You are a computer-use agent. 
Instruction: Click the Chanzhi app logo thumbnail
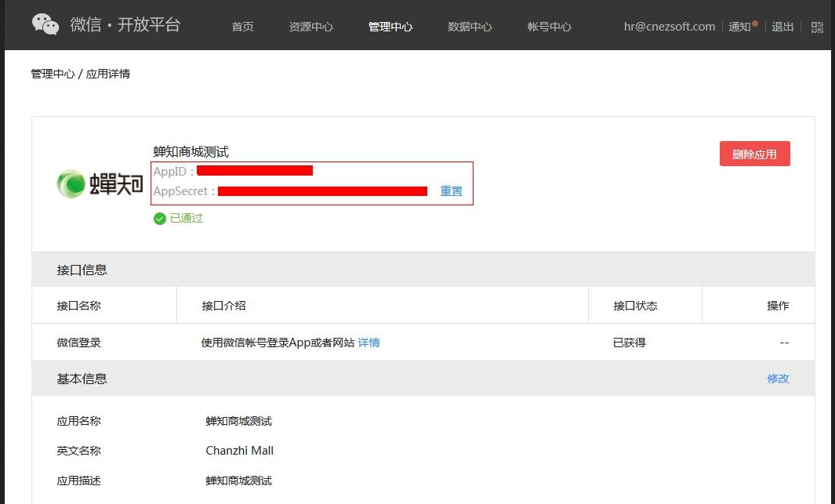(x=100, y=184)
